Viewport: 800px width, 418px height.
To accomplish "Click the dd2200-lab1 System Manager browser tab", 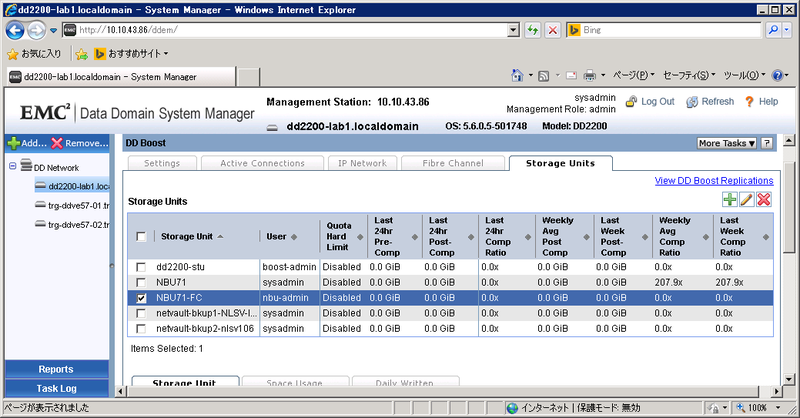I will [121, 77].
